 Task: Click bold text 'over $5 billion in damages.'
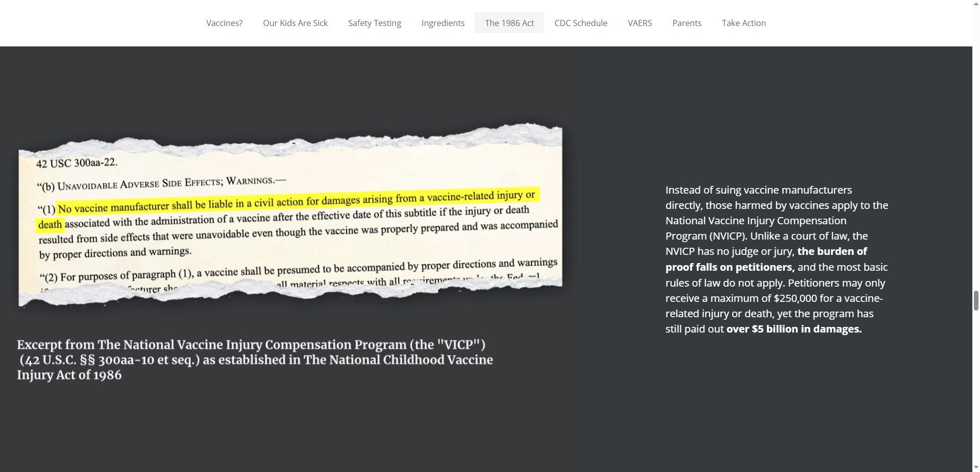pos(794,329)
